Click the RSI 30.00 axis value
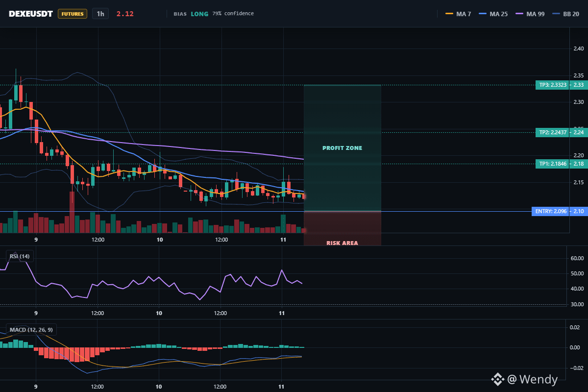 click(x=578, y=304)
